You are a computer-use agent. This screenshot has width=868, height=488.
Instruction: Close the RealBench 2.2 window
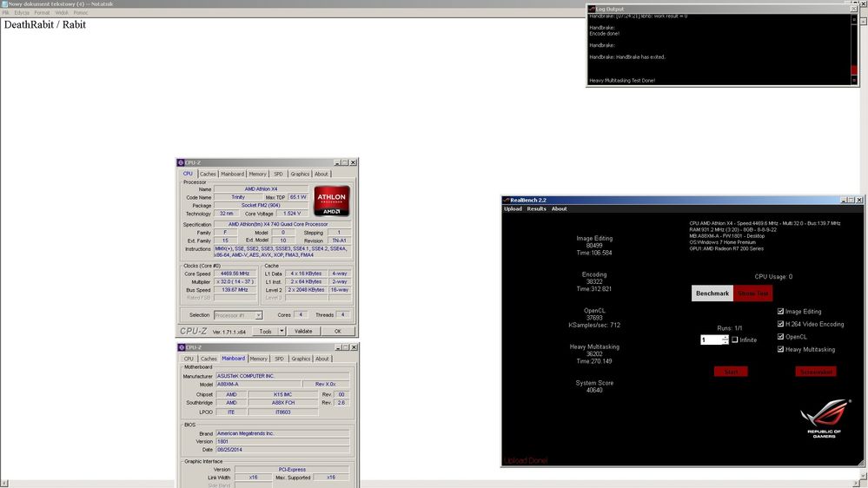[859, 200]
